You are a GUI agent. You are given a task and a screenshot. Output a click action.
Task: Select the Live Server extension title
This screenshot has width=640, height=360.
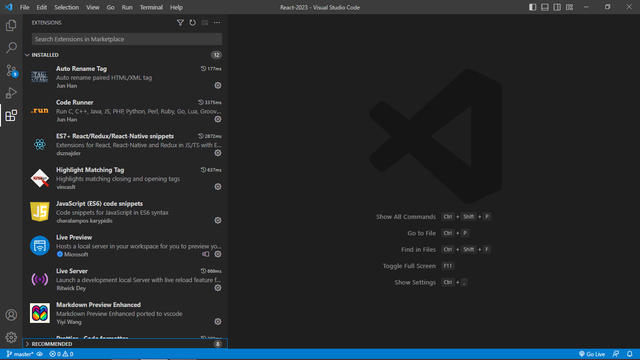72,271
